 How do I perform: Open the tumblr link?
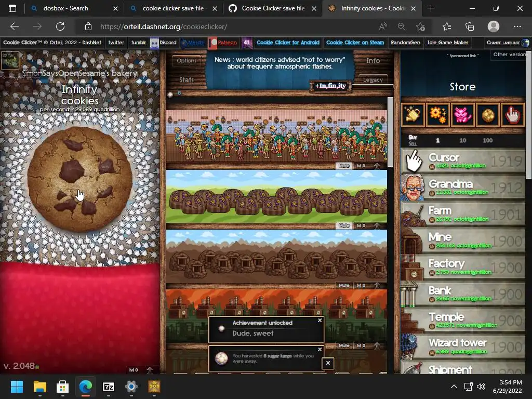pyautogui.click(x=138, y=43)
